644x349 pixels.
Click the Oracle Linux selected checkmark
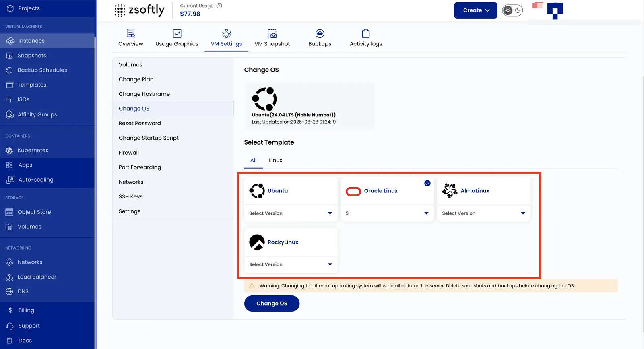pos(427,183)
